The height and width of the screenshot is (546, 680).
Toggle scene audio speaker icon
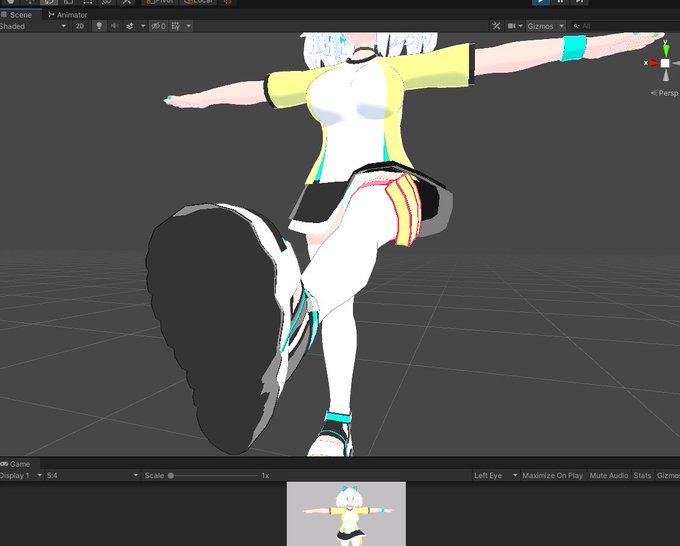point(114,26)
